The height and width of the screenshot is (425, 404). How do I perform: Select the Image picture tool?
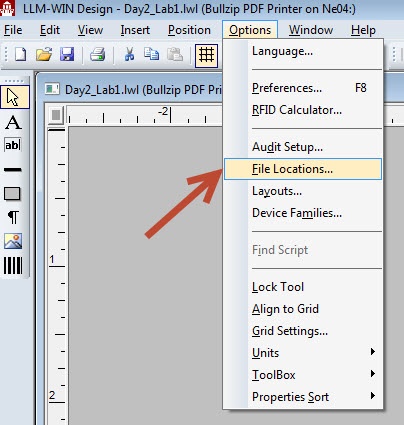(13, 241)
